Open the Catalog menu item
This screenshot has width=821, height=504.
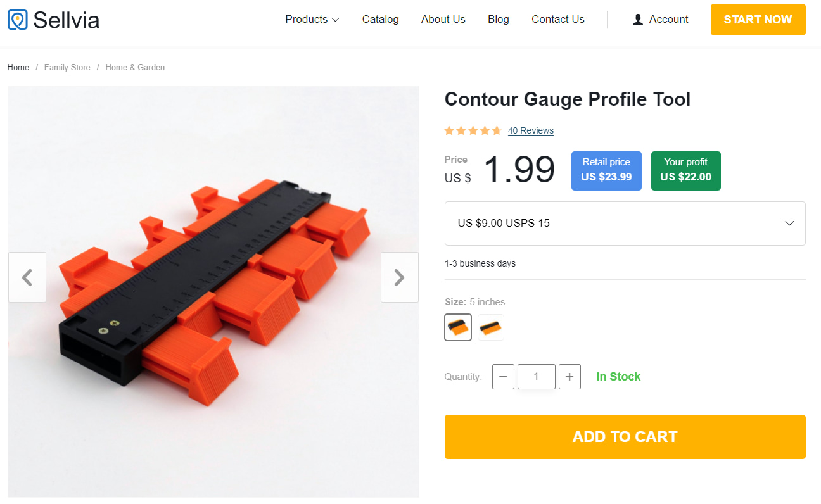(380, 20)
